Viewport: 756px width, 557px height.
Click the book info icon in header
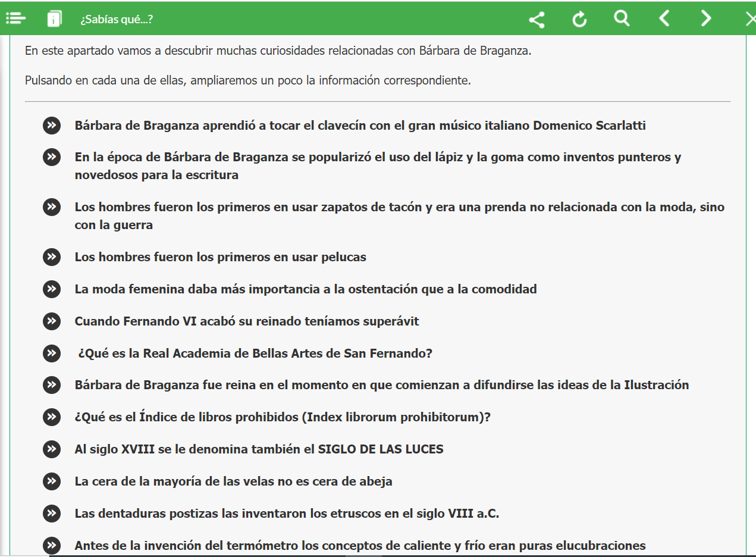(54, 19)
